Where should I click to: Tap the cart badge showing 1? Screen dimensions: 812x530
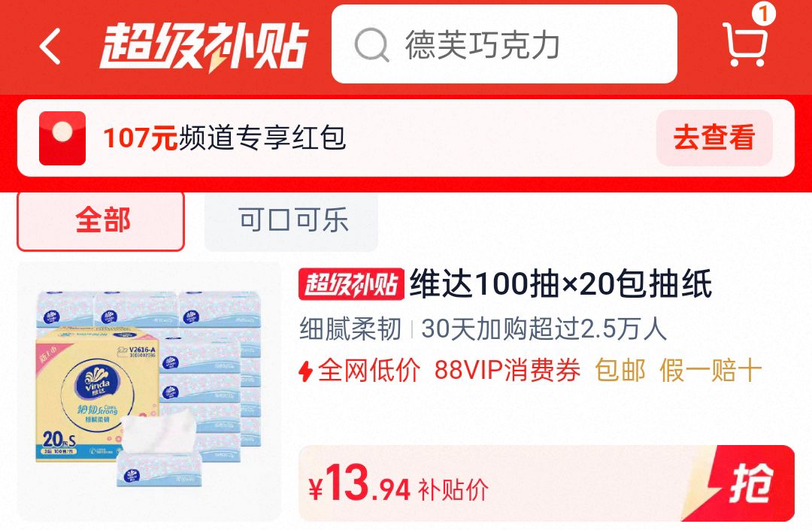point(763,13)
